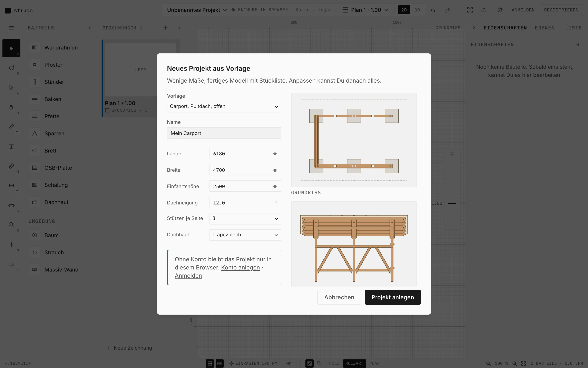Select the hand pan tool

click(11, 107)
